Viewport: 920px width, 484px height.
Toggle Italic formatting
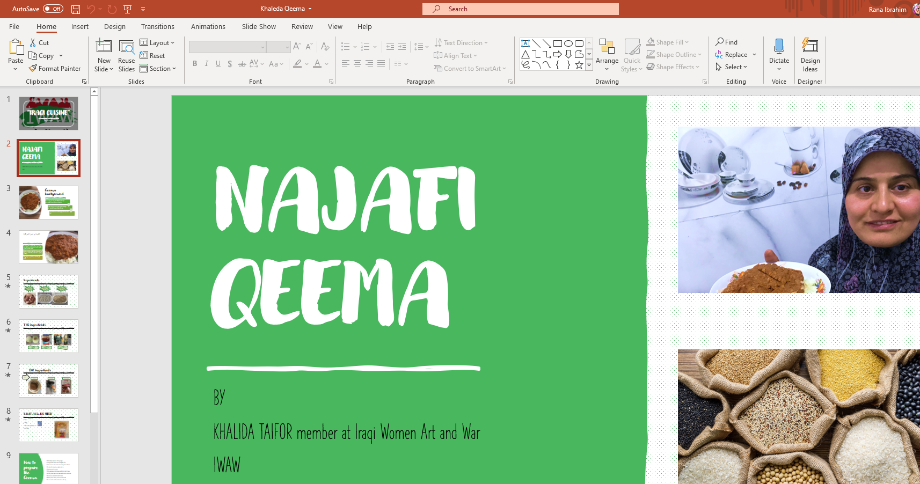[207, 64]
